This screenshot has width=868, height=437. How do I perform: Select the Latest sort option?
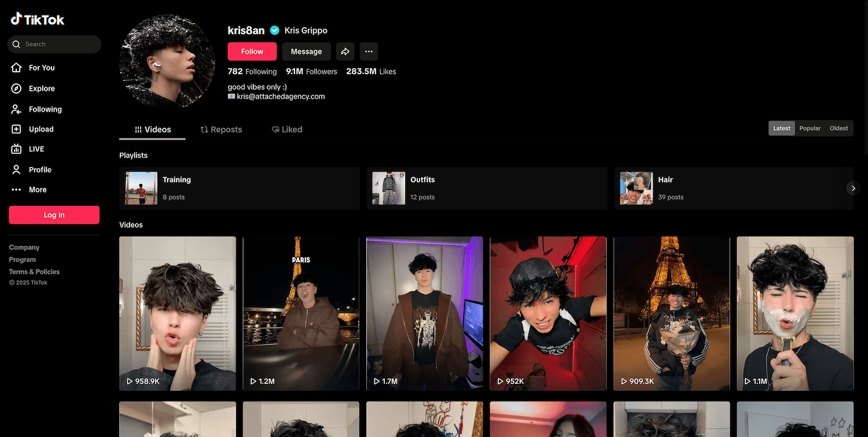781,128
